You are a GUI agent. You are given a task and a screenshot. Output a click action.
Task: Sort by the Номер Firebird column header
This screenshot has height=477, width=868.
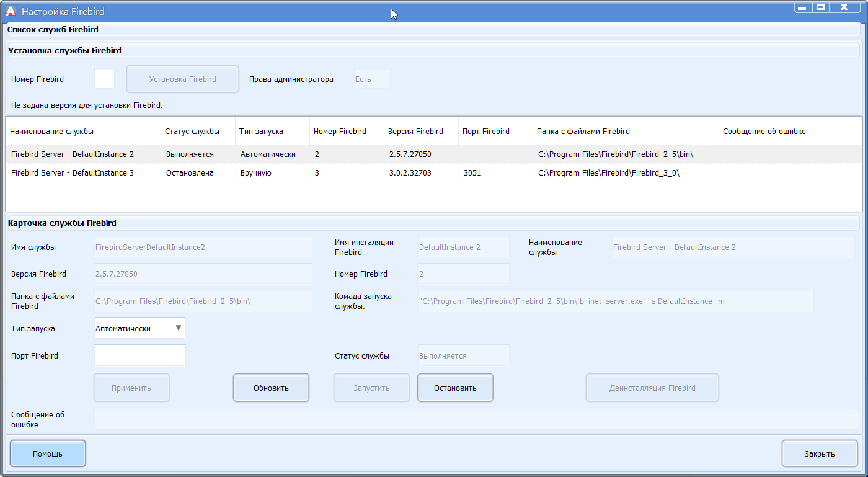click(x=347, y=131)
